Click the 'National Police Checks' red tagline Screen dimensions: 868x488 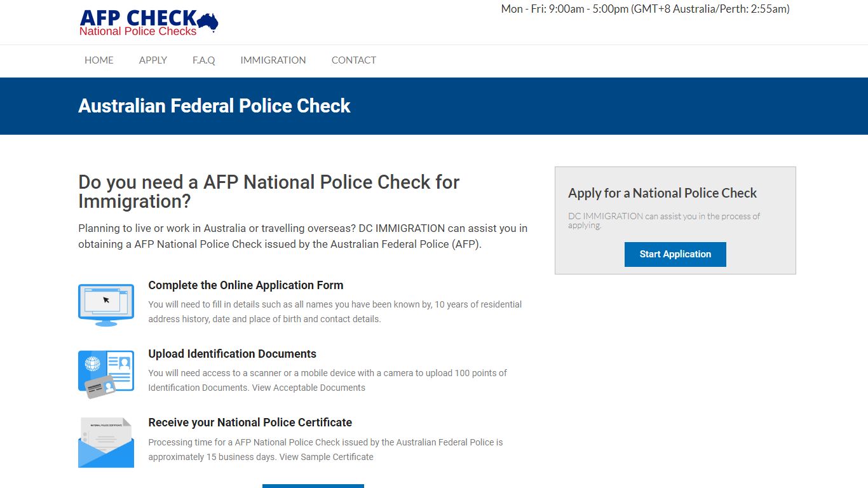coord(138,31)
